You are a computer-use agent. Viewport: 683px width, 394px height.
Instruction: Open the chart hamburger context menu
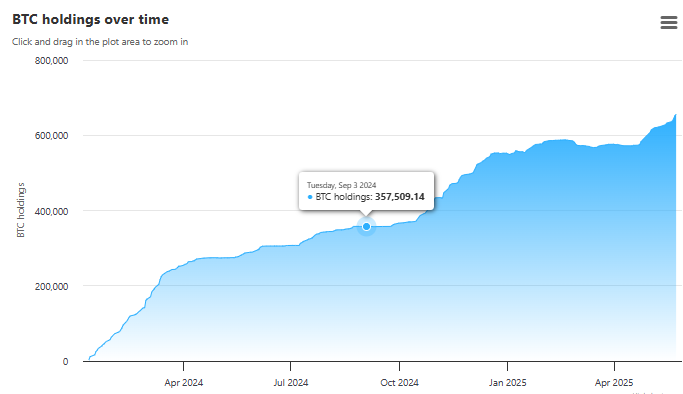(669, 22)
